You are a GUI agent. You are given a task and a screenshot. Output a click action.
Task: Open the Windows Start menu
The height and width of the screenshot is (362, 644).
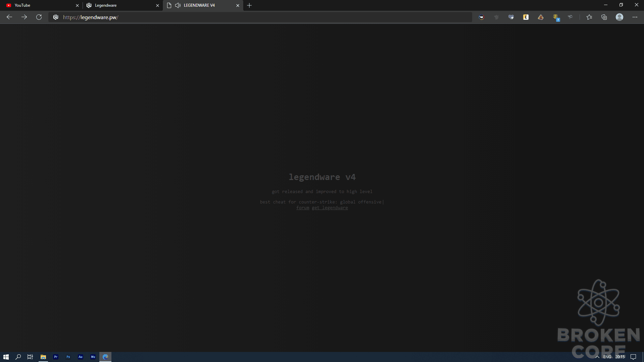(6, 357)
